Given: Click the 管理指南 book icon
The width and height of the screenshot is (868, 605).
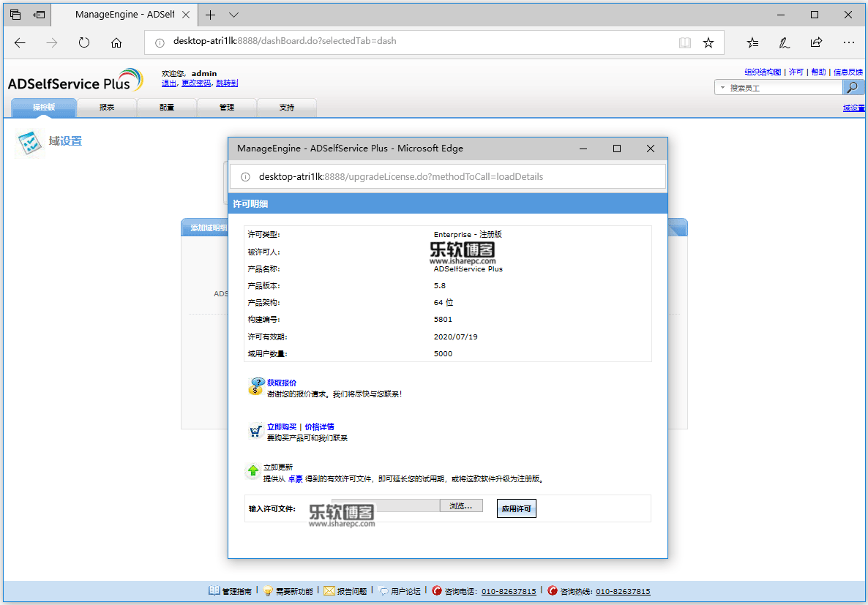Looking at the screenshot, I should pyautogui.click(x=214, y=590).
